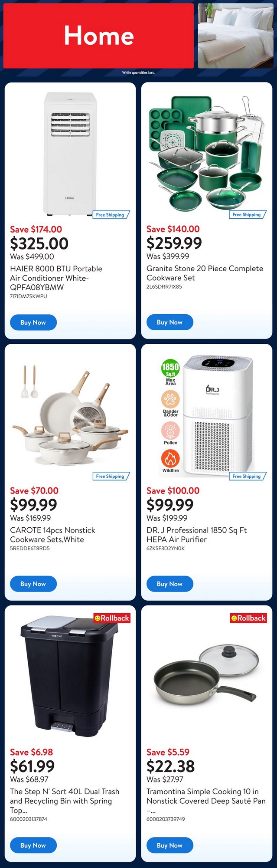Click Free Shipping tag on Haier card
The width and height of the screenshot is (277, 868).
[111, 215]
